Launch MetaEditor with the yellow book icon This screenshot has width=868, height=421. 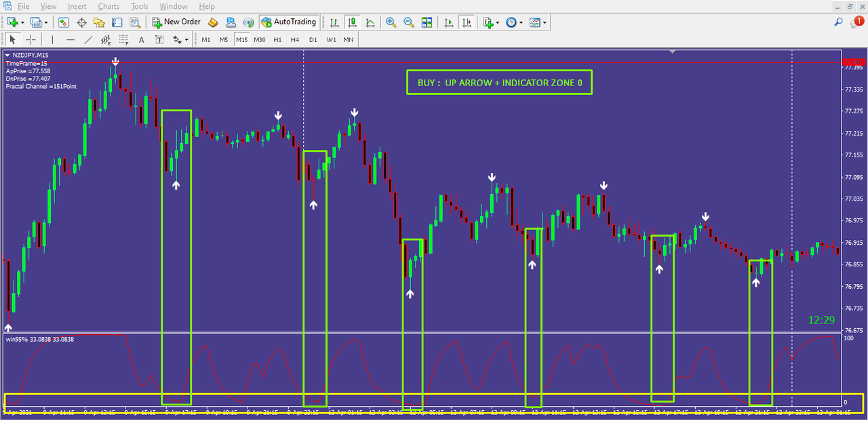[214, 22]
